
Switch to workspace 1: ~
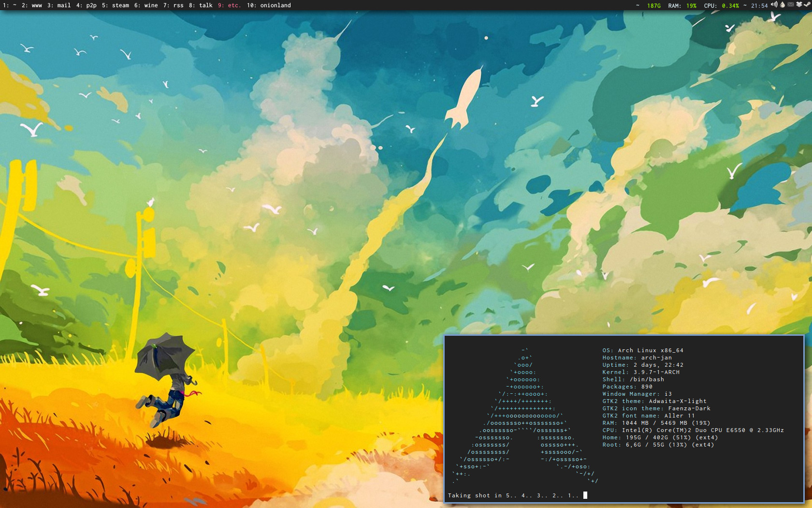click(x=10, y=5)
